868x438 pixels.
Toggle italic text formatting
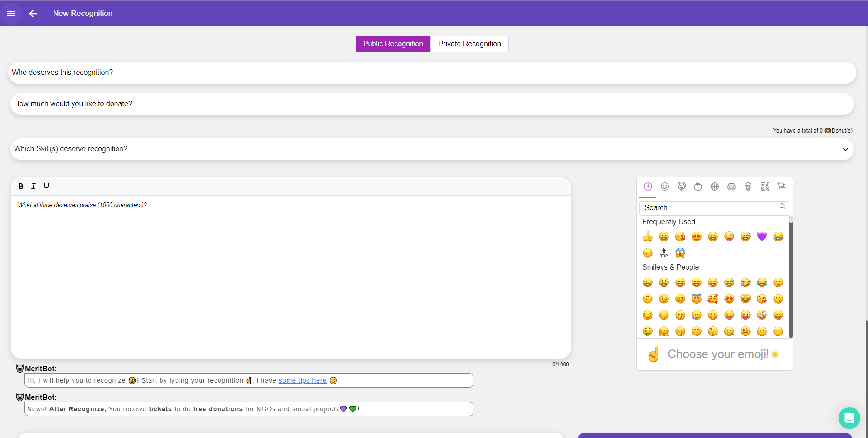pos(34,186)
